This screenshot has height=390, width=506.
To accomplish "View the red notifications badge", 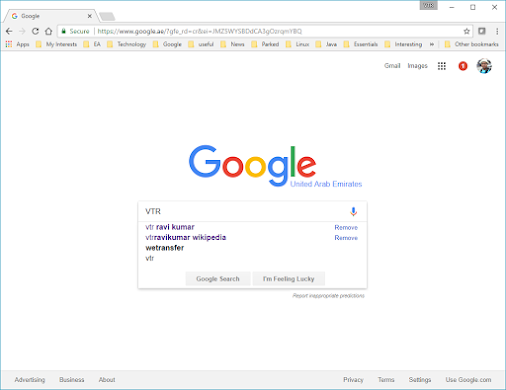I will [x=463, y=66].
